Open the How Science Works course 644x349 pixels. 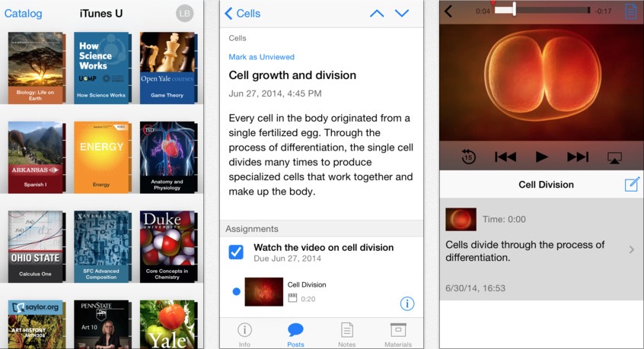102,68
